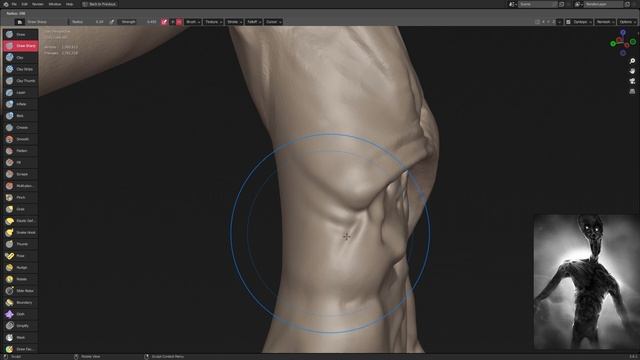The image size is (640, 360).
Task: Select the Clay Strips brush
Action: tap(20, 69)
